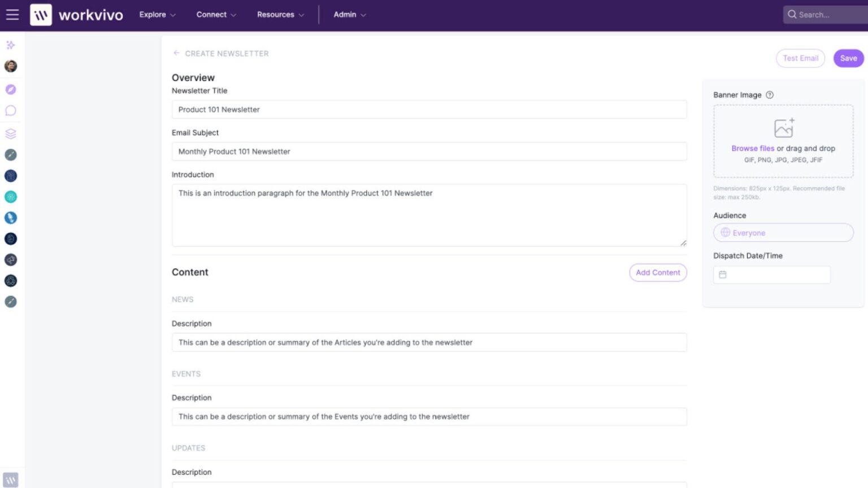Viewport: 868px width, 488px height.
Task: Open the chat bubble icon in sidebar
Action: [10, 110]
